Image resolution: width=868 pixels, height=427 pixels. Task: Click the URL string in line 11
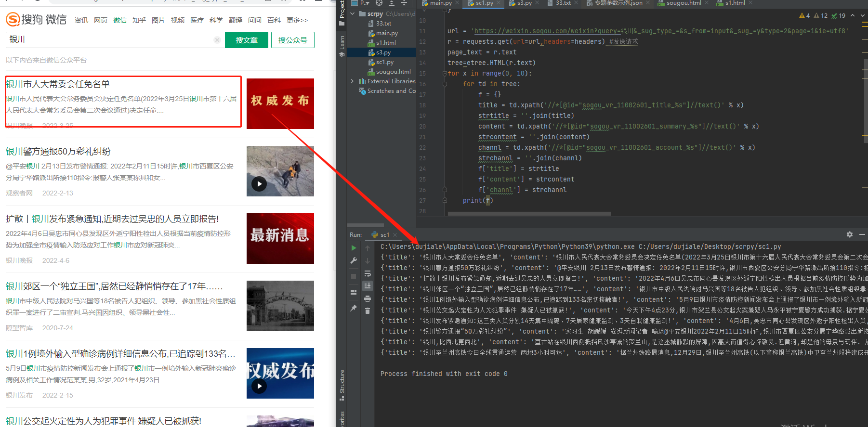659,31
